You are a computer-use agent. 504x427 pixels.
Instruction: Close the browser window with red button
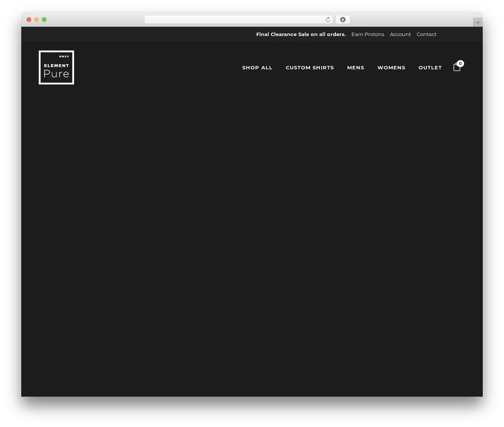(29, 20)
